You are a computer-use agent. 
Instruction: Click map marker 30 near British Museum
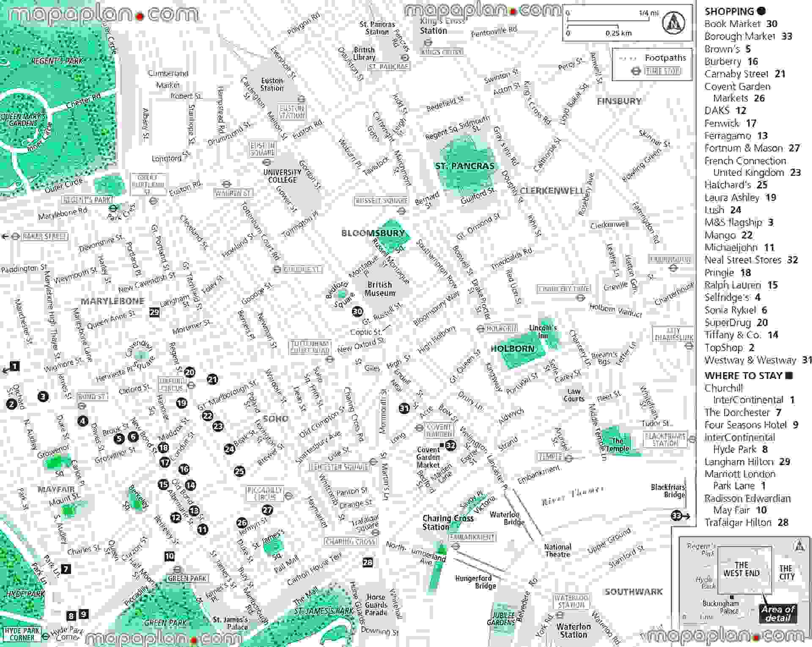pyautogui.click(x=357, y=312)
